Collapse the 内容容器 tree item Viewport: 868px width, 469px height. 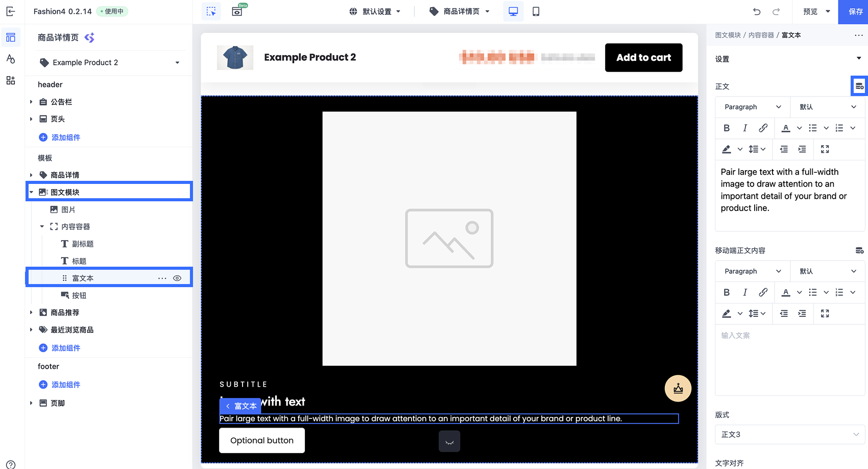pyautogui.click(x=42, y=226)
